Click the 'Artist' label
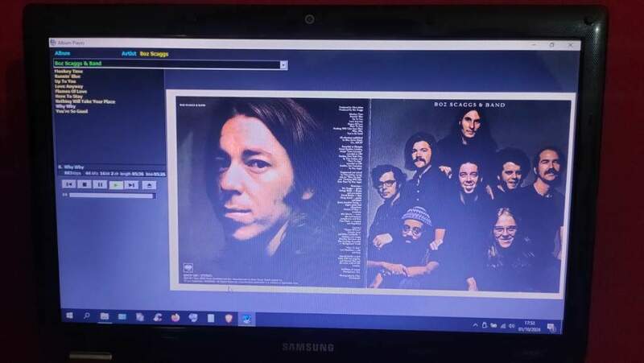Viewport: 644px width, 363px height. coord(129,53)
